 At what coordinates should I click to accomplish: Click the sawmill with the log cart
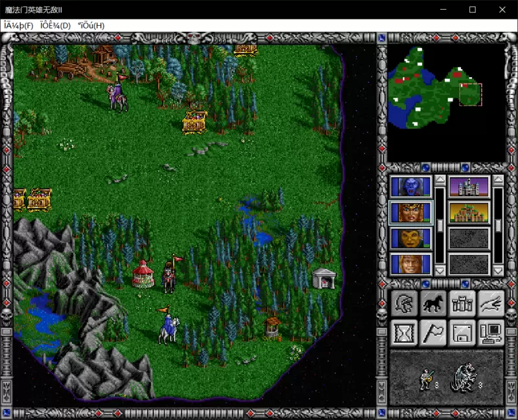coord(87,63)
